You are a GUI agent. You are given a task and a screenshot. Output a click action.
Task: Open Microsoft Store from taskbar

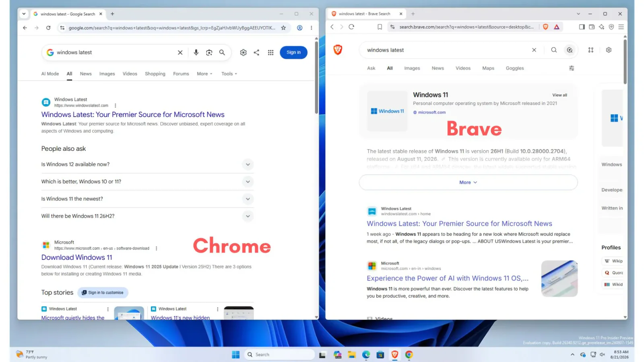[x=380, y=354]
